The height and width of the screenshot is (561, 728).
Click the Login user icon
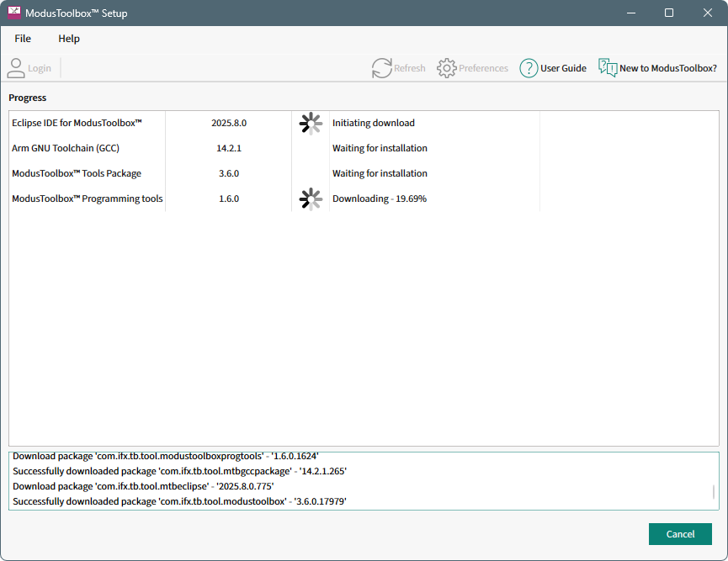16,68
